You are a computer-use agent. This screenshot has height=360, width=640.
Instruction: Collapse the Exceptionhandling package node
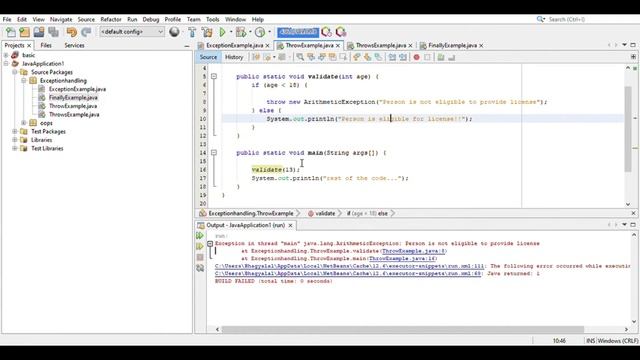click(x=24, y=81)
